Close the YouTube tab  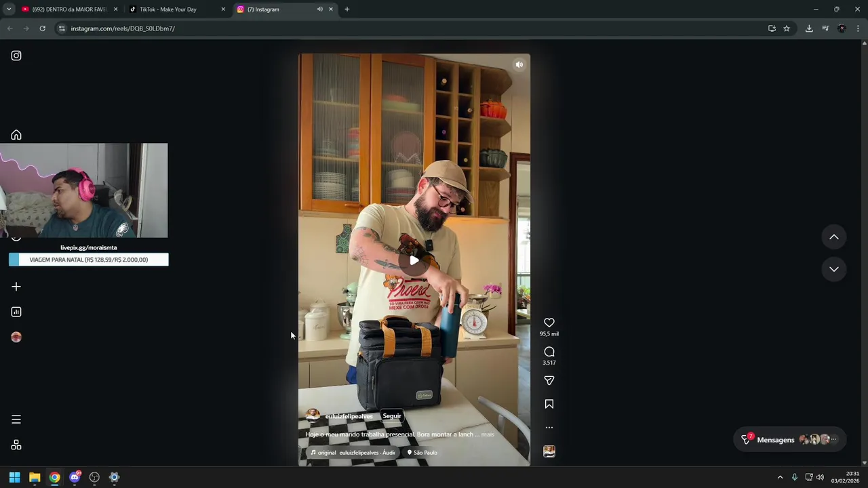(x=115, y=9)
